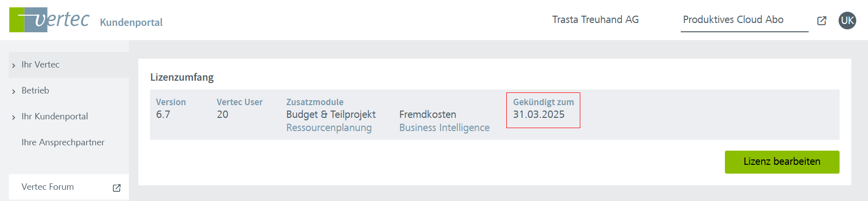Click the Vertec logo
Image resolution: width=868 pixels, height=201 pixels.
(49, 20)
